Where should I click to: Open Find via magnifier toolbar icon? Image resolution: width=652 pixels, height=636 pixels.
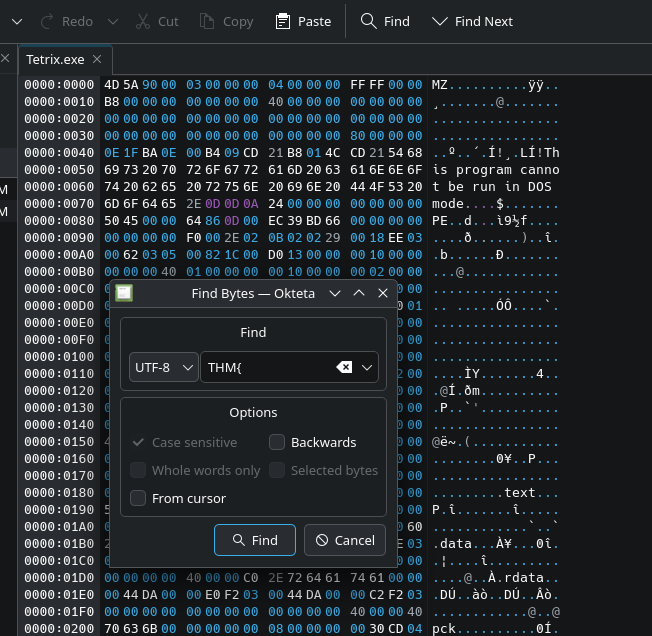pyautogui.click(x=368, y=20)
